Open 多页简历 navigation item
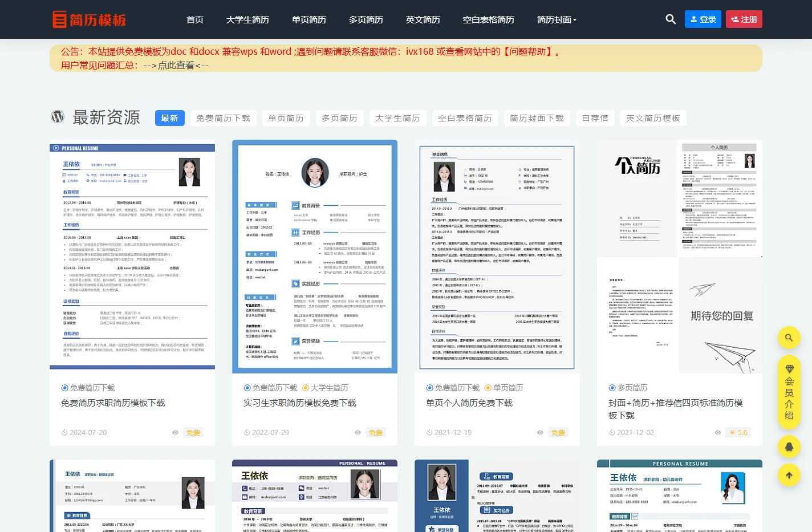The width and height of the screenshot is (812, 532). click(366, 19)
